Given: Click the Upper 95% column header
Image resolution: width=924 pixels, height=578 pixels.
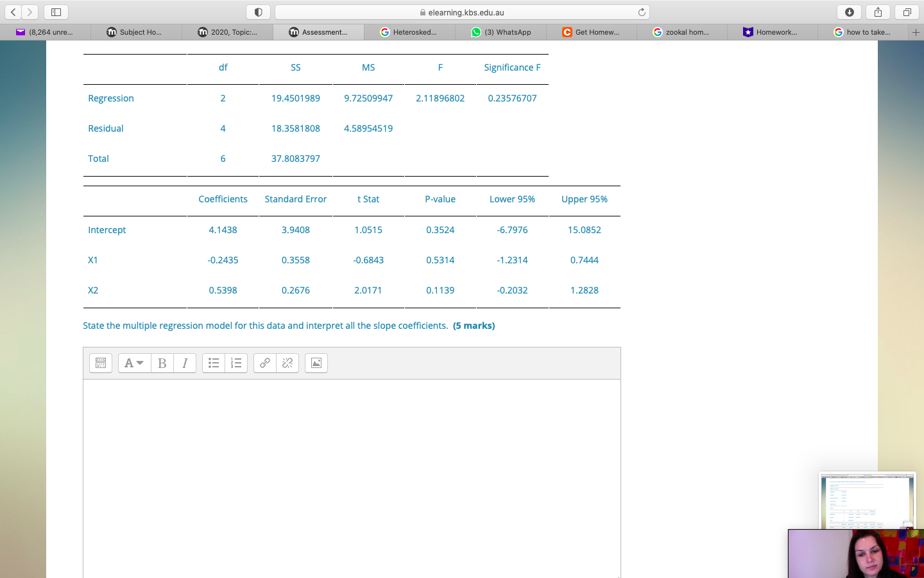Looking at the screenshot, I should click(585, 199).
